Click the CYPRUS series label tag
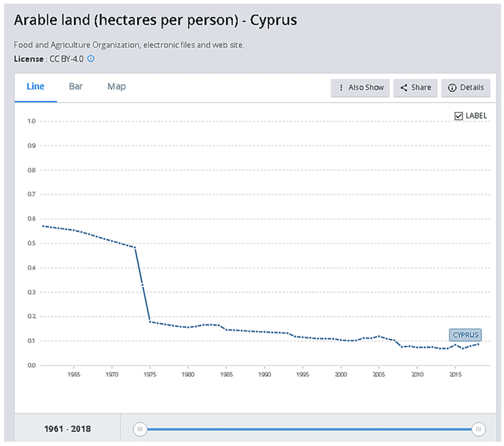 [465, 335]
